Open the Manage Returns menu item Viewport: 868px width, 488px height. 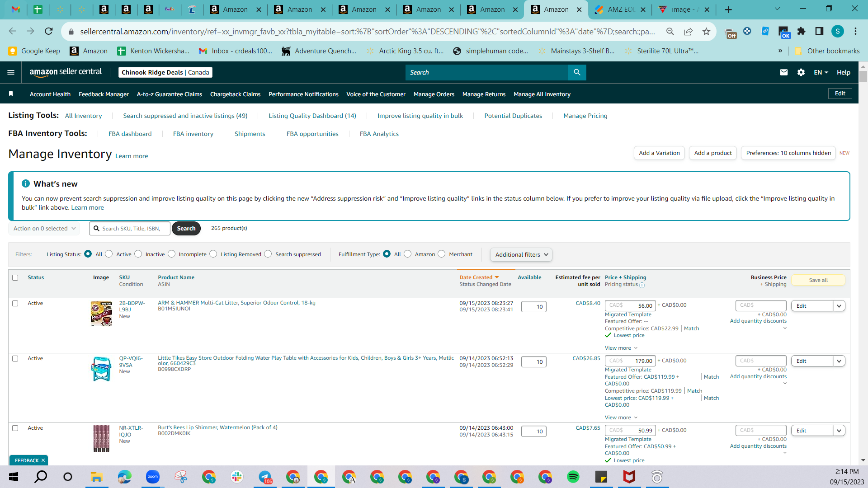click(484, 94)
